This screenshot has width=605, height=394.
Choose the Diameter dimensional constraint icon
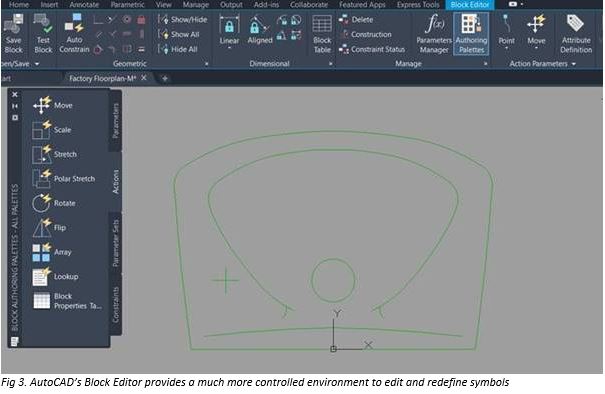tap(296, 20)
